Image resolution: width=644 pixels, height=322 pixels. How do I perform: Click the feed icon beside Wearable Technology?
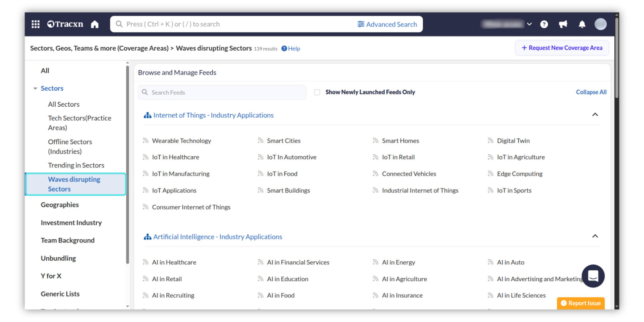tap(146, 141)
